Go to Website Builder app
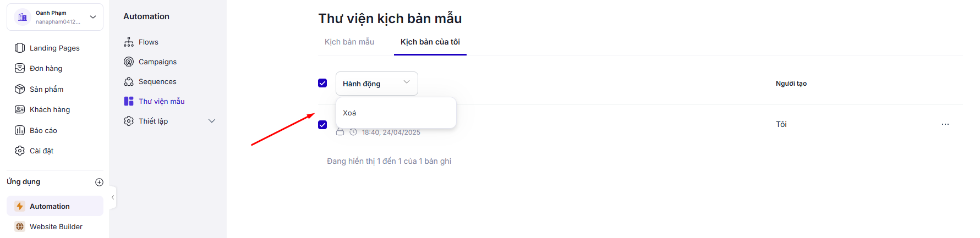 pos(56,226)
